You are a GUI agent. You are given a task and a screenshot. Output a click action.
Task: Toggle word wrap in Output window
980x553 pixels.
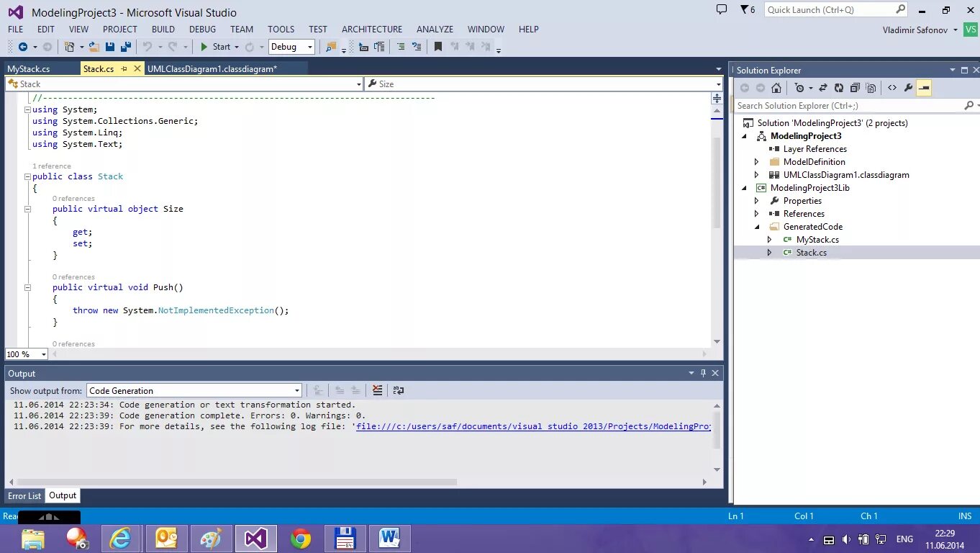click(x=399, y=390)
